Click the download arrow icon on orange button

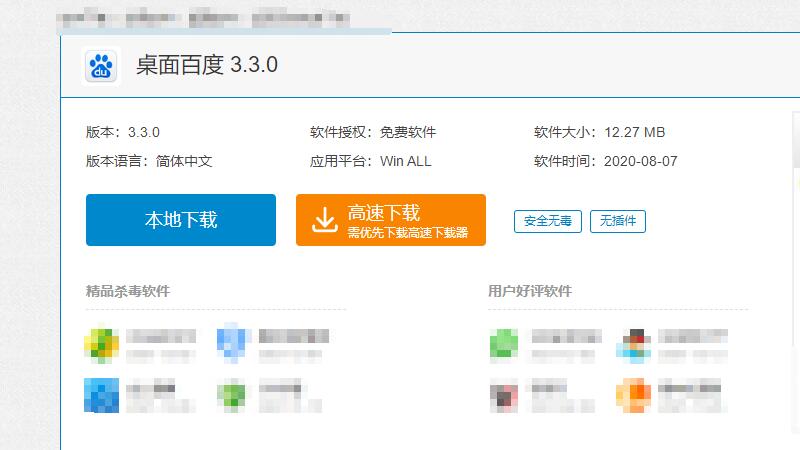(325, 220)
